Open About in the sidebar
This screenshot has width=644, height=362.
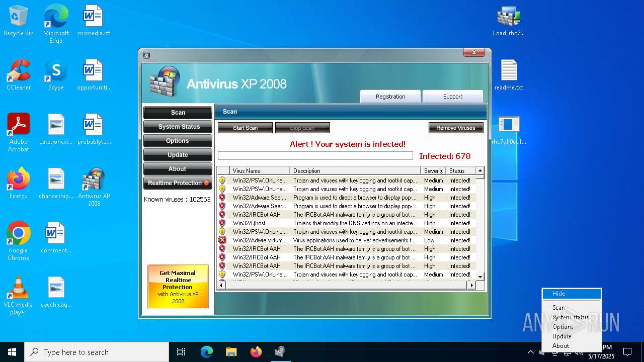coord(178,169)
